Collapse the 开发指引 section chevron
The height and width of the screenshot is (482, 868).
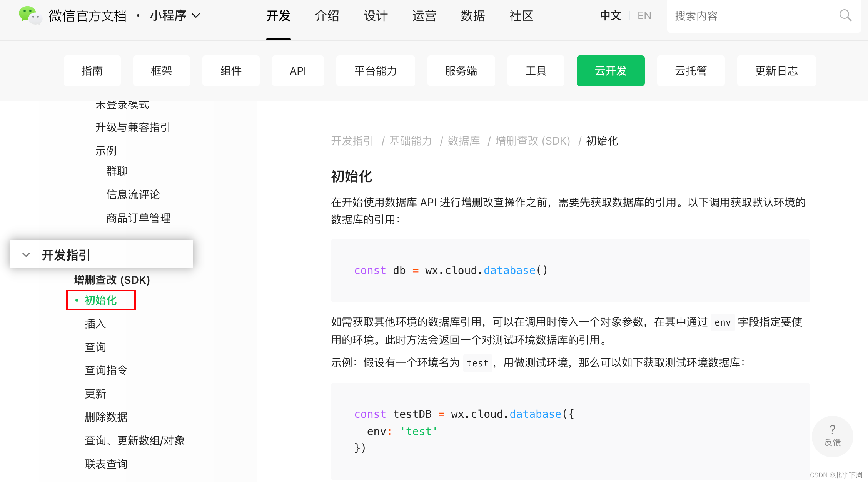(26, 255)
